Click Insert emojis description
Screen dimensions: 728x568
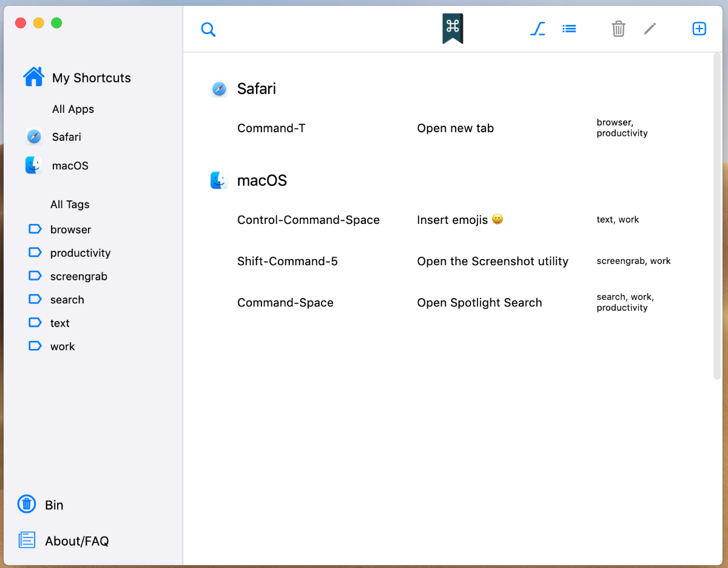coord(460,220)
